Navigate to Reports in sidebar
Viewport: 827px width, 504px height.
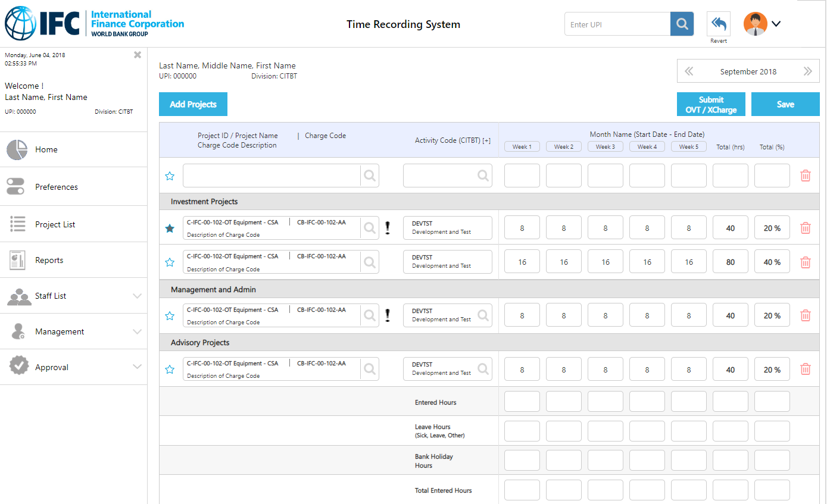tap(49, 260)
